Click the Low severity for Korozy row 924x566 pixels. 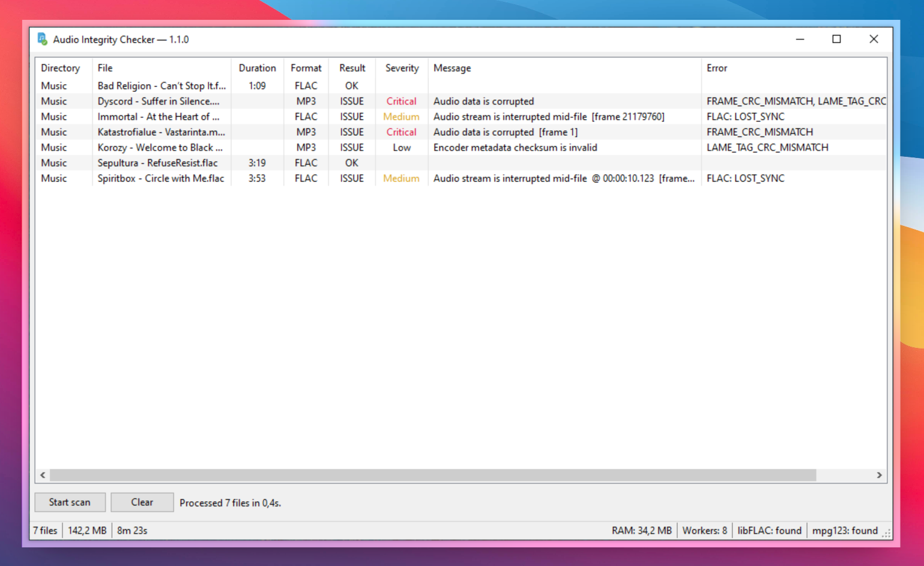[402, 148]
